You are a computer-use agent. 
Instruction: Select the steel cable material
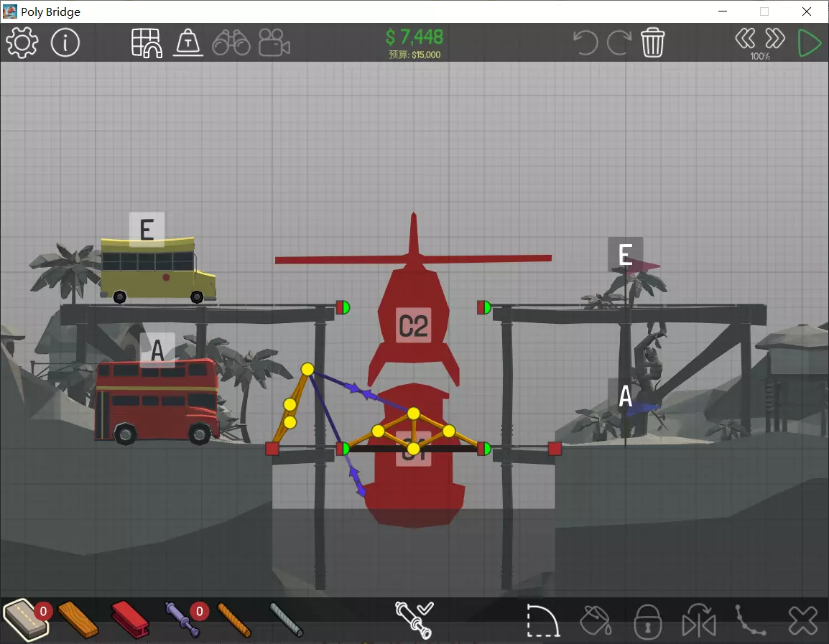[286, 620]
